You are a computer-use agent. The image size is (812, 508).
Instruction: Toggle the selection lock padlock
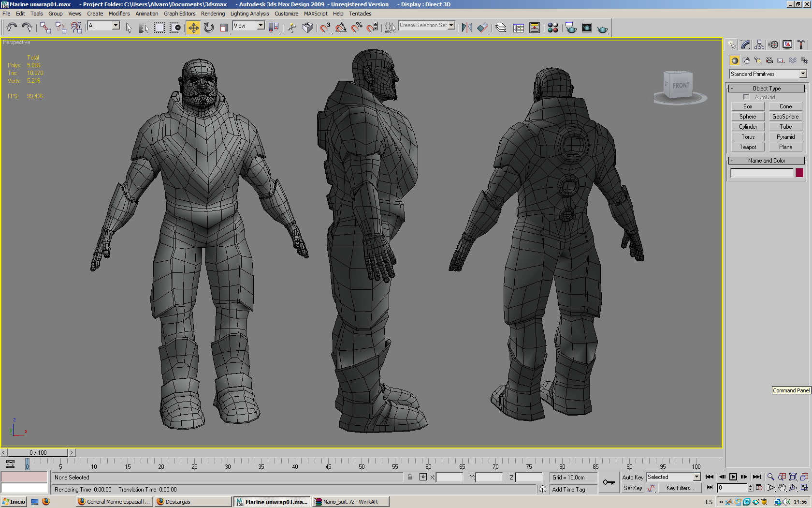tap(410, 477)
